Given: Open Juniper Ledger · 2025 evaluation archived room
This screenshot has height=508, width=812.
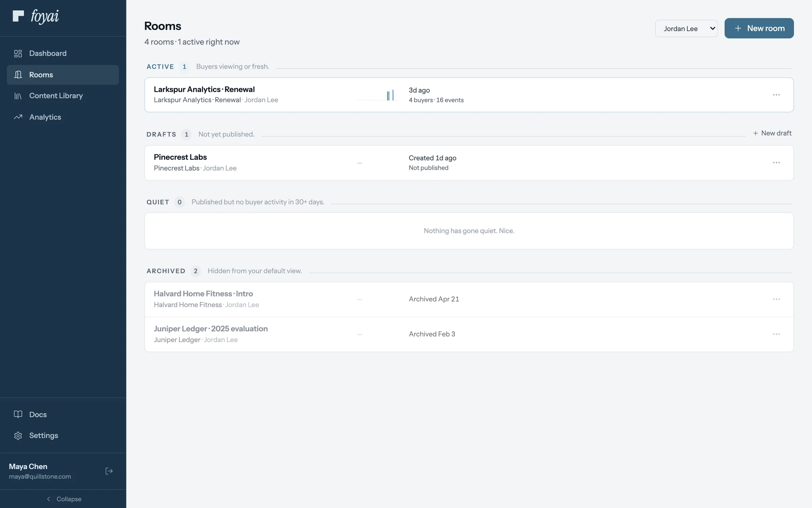Looking at the screenshot, I should tap(210, 329).
